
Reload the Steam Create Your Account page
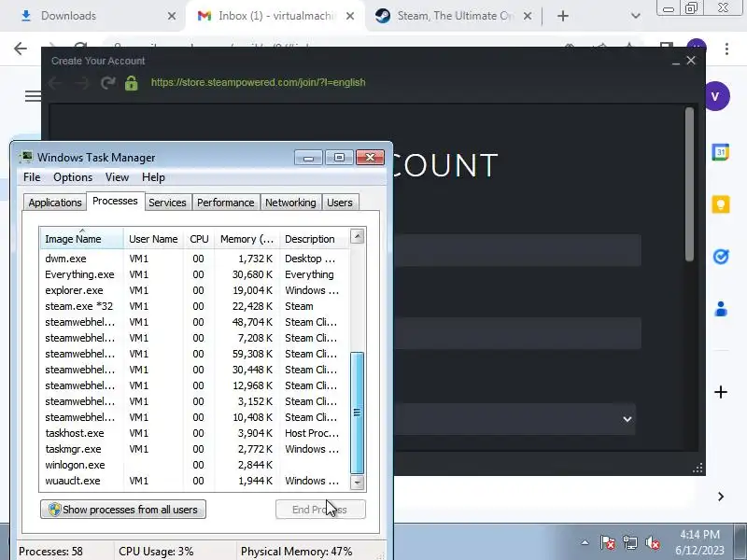108,83
